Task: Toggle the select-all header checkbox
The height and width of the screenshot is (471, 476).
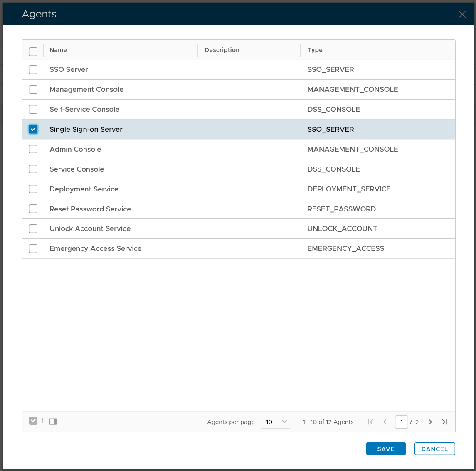Action: point(33,52)
